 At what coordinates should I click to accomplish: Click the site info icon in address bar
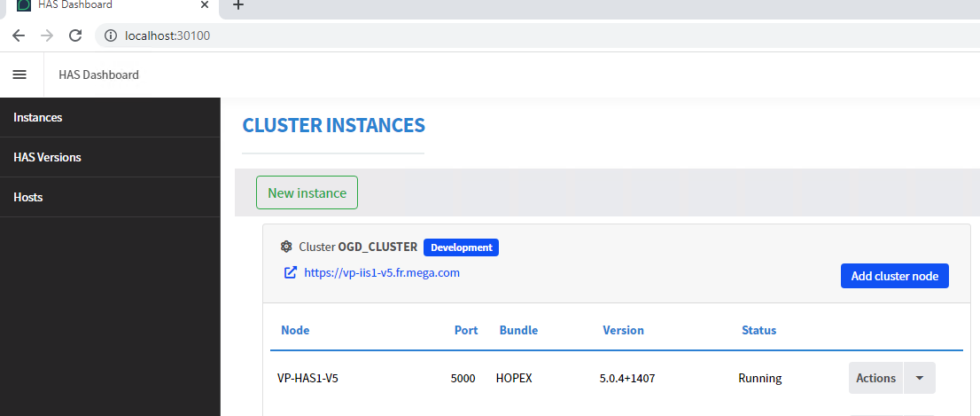pyautogui.click(x=111, y=35)
